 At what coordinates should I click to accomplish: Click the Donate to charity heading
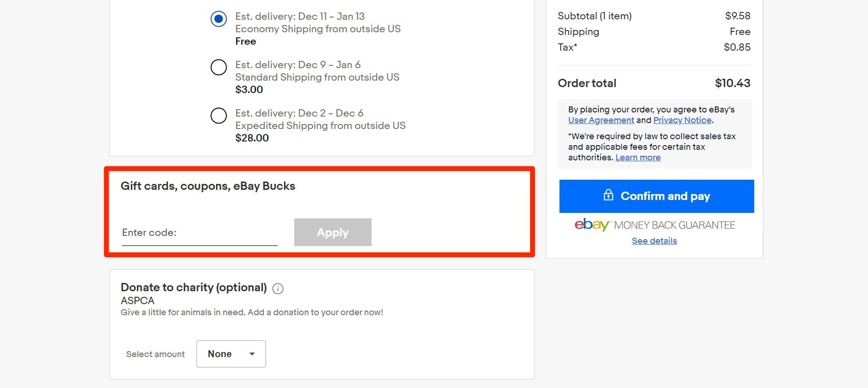[x=193, y=288]
